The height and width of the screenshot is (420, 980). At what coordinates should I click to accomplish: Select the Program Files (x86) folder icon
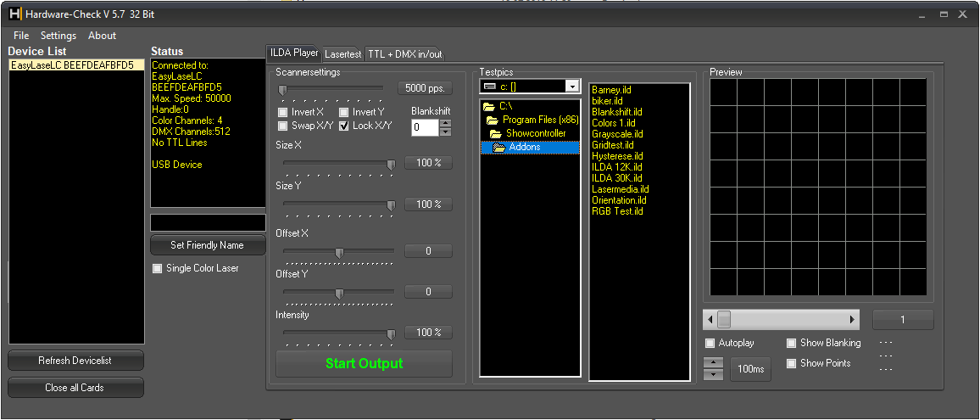[493, 120]
